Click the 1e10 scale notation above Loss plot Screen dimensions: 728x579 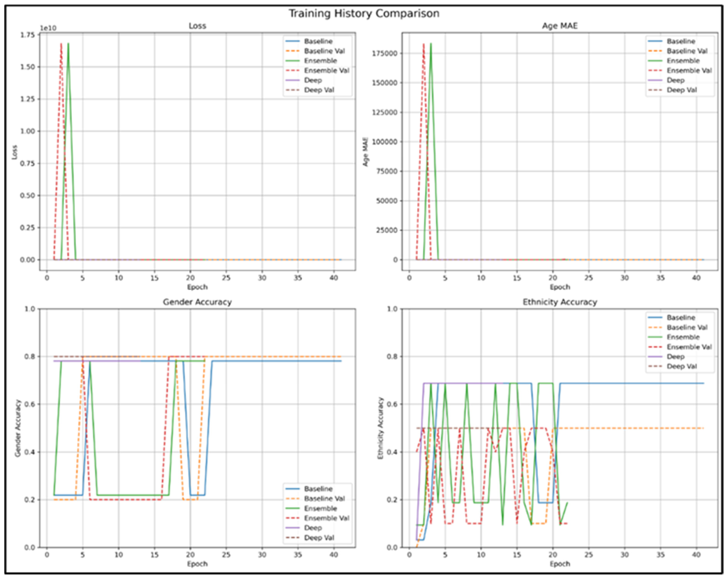48,28
